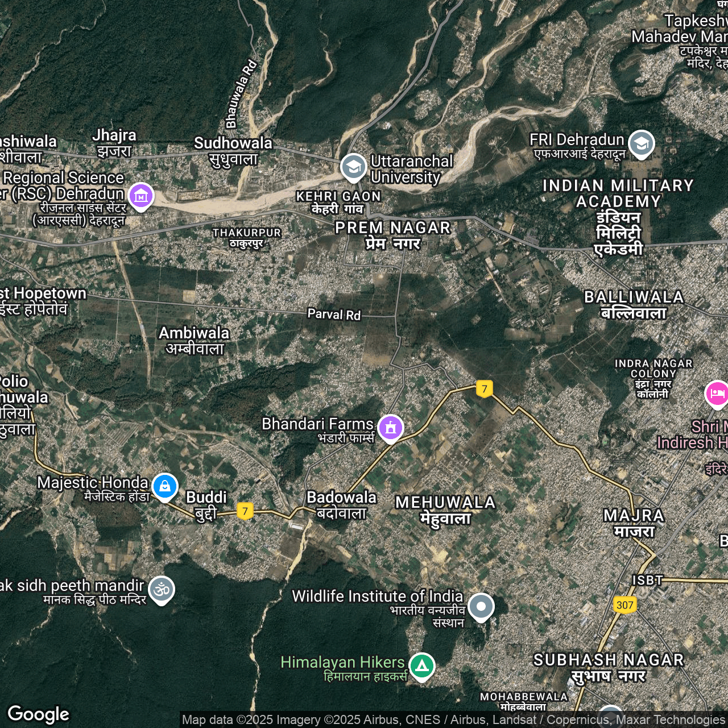Select the FRI Dehradun education pin
728x728 pixels.
click(641, 144)
